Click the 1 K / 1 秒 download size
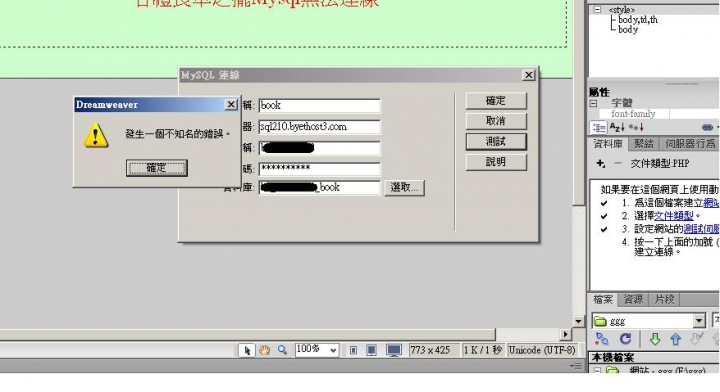Image resolution: width=720 pixels, height=392 pixels. (x=483, y=350)
